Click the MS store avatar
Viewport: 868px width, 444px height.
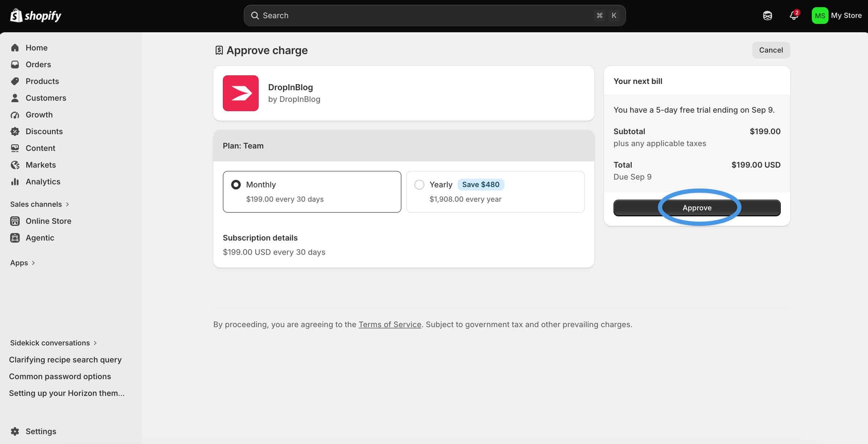[820, 16]
